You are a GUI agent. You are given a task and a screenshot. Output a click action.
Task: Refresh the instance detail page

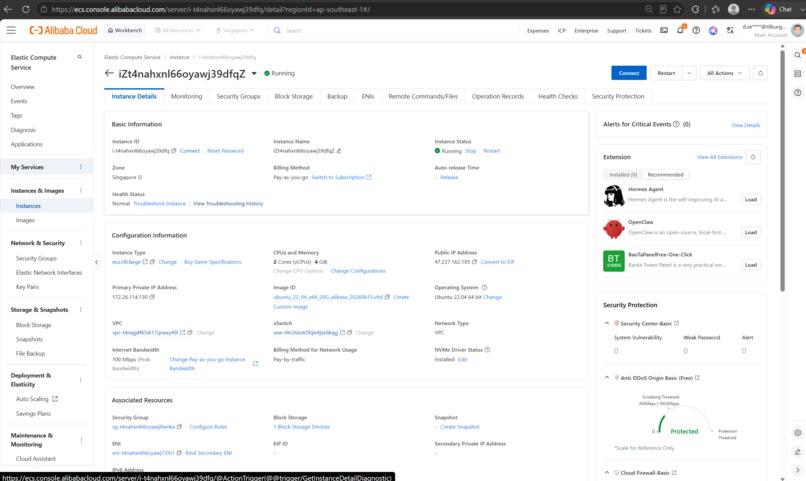click(x=760, y=73)
